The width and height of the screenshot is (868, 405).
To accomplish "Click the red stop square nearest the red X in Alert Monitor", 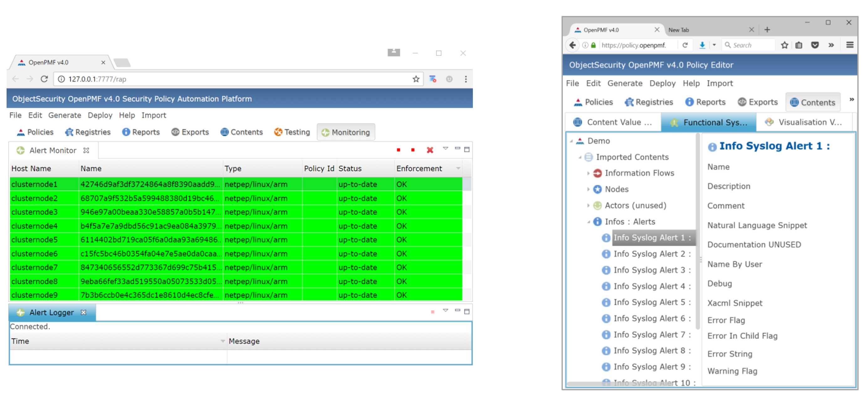I will 413,150.
